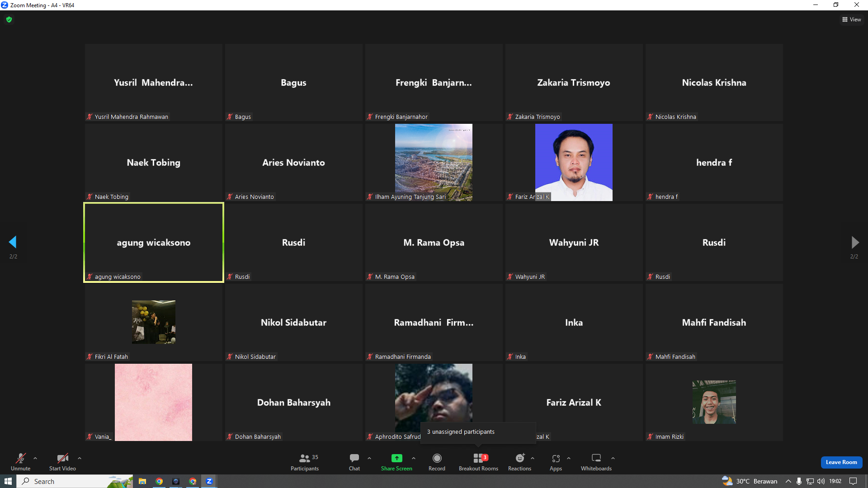The height and width of the screenshot is (488, 868).
Task: Click muted mic icon beside Inka
Action: pos(510,357)
